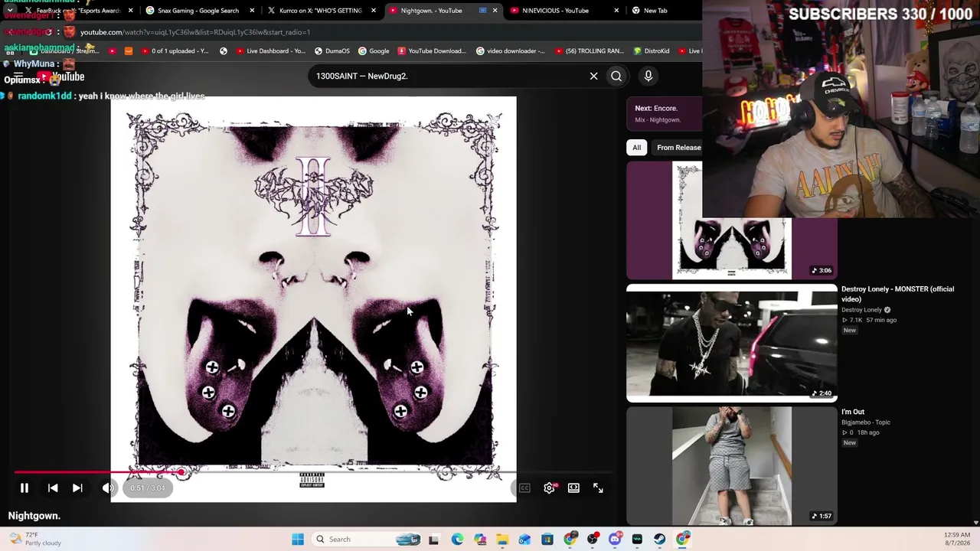Open Task View on the taskbar

point(434,540)
